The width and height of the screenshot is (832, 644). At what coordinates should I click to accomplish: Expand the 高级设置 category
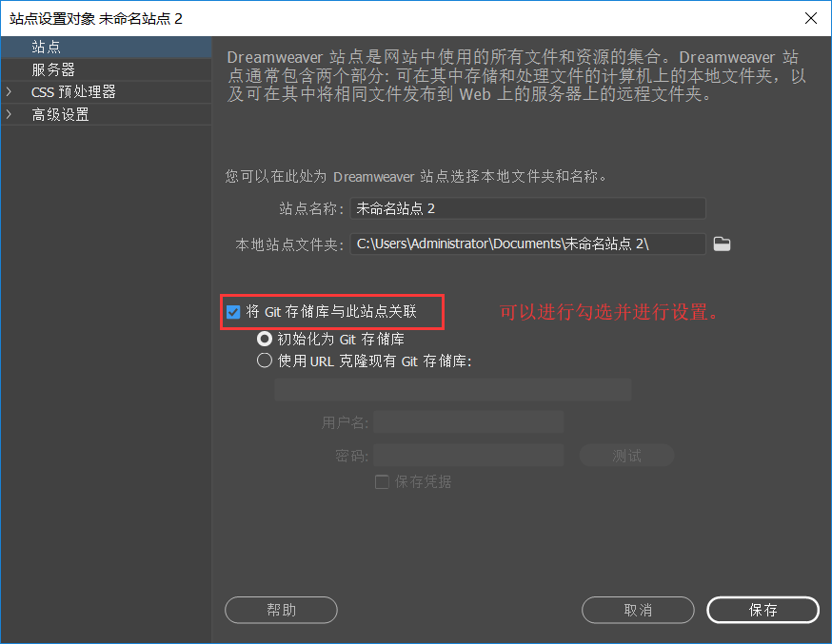[x=9, y=114]
